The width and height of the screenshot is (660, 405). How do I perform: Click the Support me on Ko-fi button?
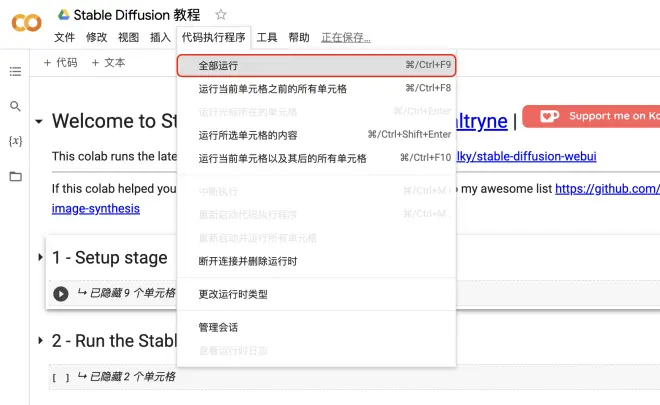click(591, 116)
